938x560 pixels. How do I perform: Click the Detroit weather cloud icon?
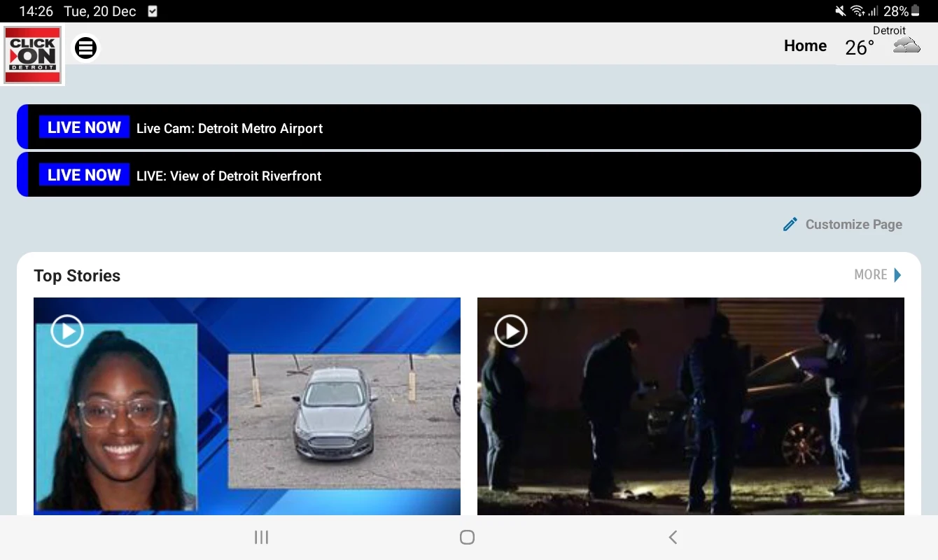point(906,44)
